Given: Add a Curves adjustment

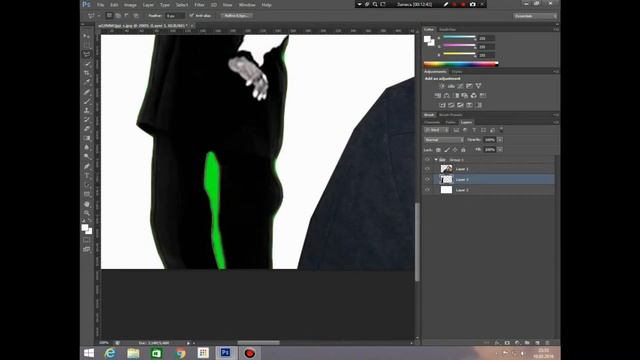Looking at the screenshot, I should click(x=460, y=86).
